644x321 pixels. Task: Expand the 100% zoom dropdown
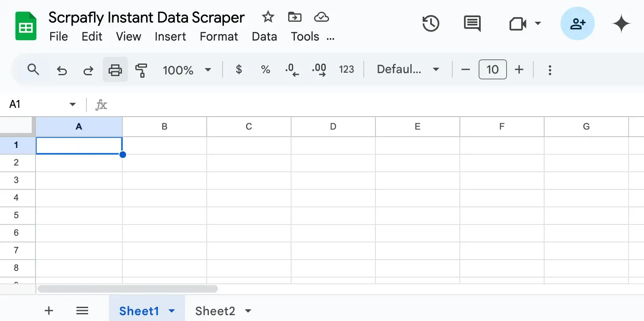[187, 70]
